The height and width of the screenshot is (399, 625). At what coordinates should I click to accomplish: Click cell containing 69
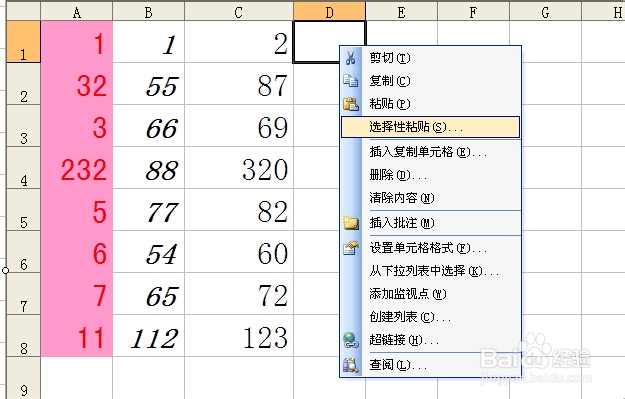coord(239,126)
